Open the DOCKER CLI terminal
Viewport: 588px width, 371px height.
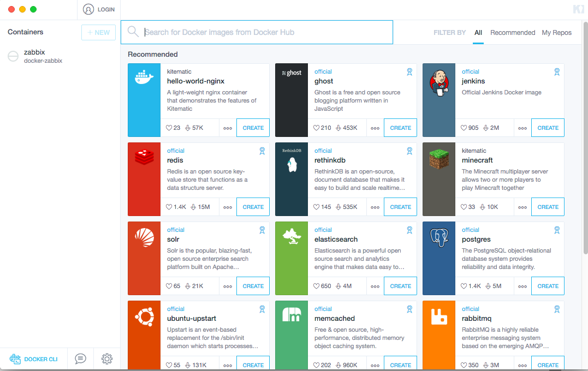click(34, 359)
